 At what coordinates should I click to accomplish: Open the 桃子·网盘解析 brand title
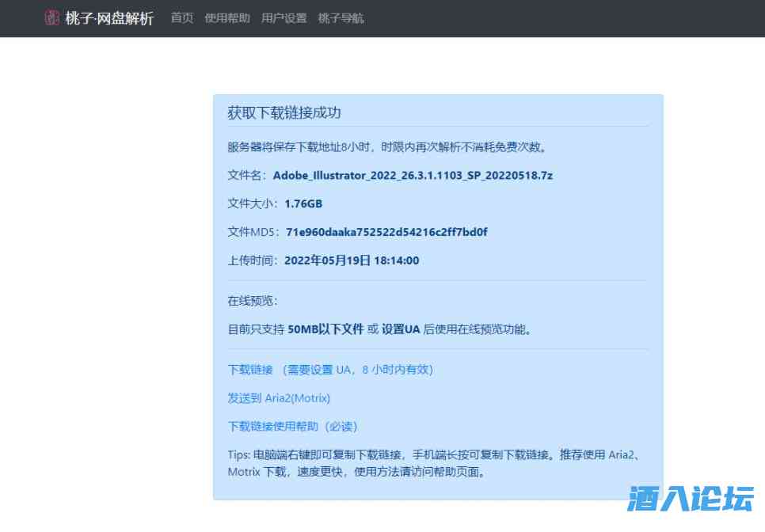click(x=109, y=18)
